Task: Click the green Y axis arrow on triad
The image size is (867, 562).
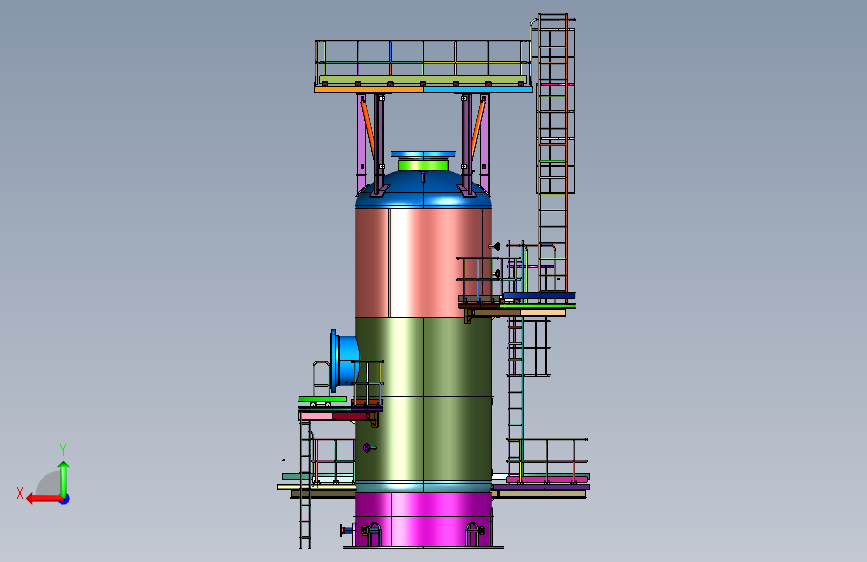Action: tap(64, 478)
